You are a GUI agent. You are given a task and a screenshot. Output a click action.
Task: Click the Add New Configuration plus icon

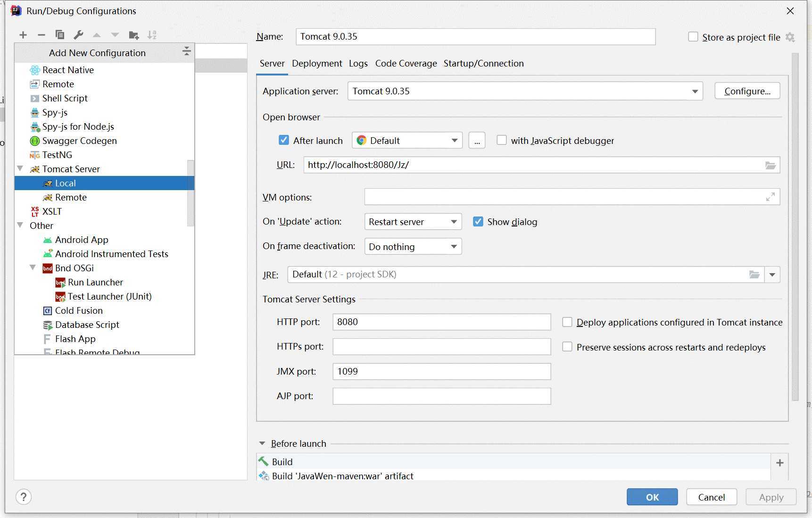tap(23, 35)
